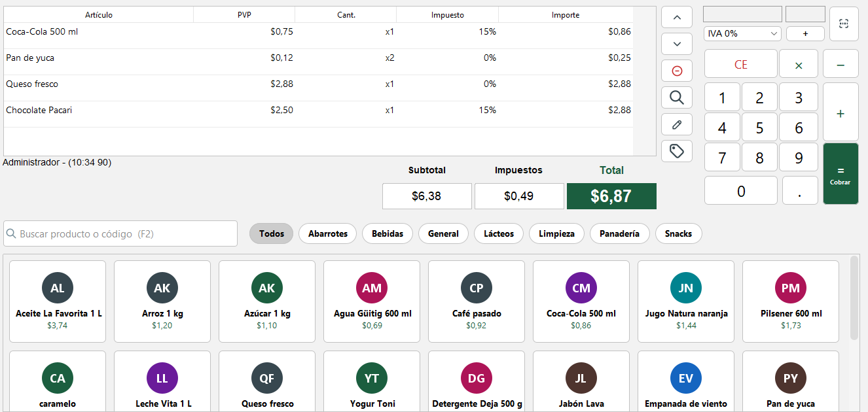Click the Cobrar checkout button

[x=841, y=174]
